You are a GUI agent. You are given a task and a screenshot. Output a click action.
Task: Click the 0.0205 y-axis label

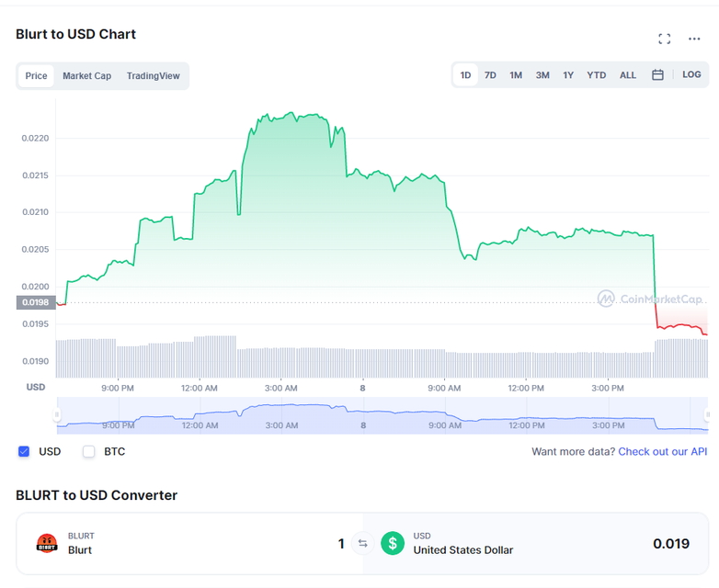[35, 249]
